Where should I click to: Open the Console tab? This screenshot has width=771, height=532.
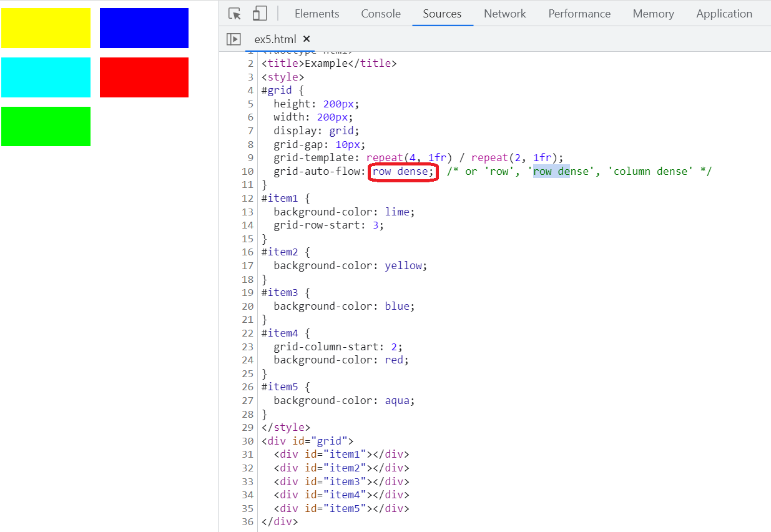tap(380, 14)
